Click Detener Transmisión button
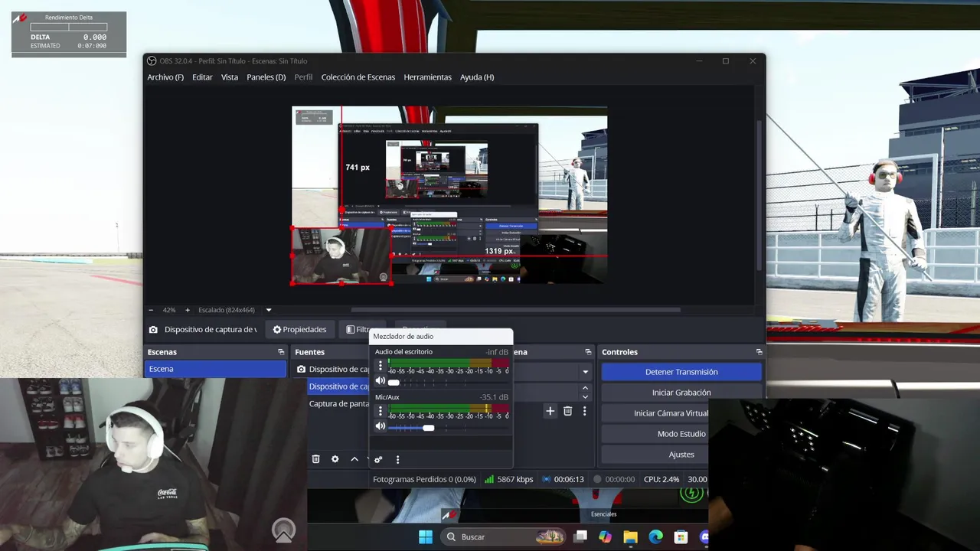This screenshot has width=980, height=551. (681, 372)
